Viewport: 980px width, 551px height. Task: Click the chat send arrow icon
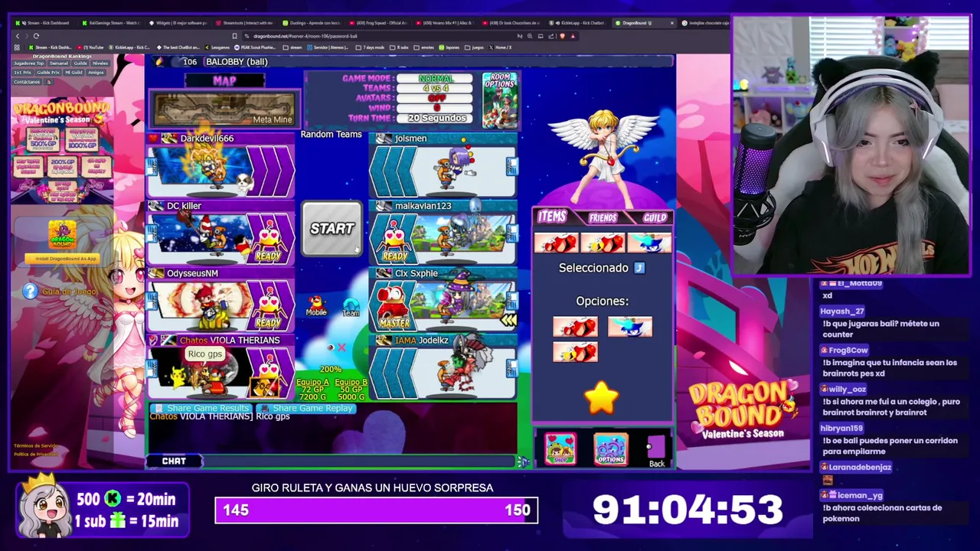tap(524, 461)
